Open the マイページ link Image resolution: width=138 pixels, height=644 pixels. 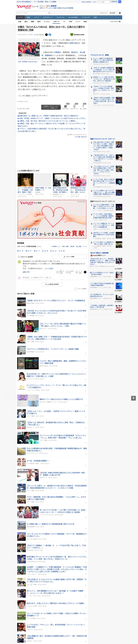(x=103, y=13)
